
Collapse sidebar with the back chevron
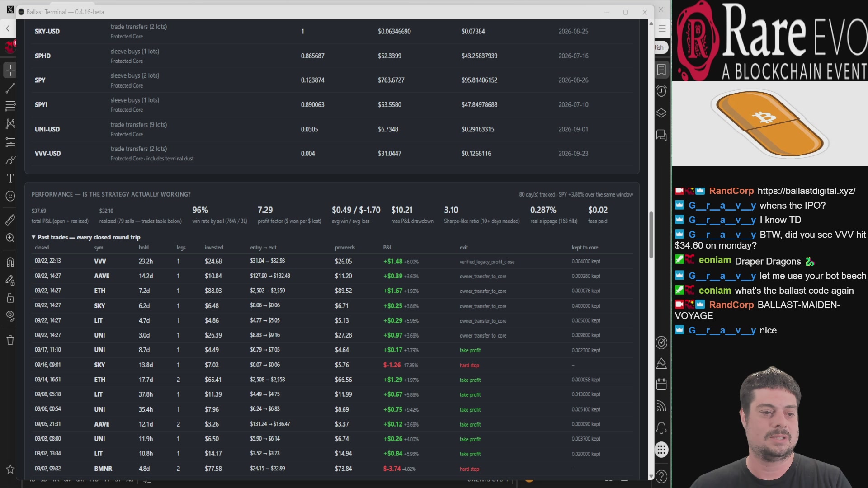pos(8,28)
